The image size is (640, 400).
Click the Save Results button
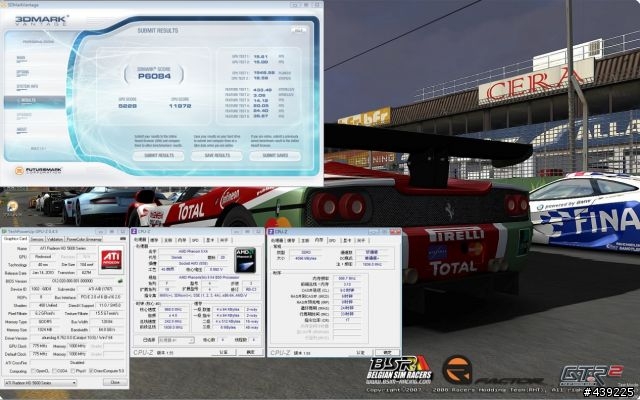[217, 156]
